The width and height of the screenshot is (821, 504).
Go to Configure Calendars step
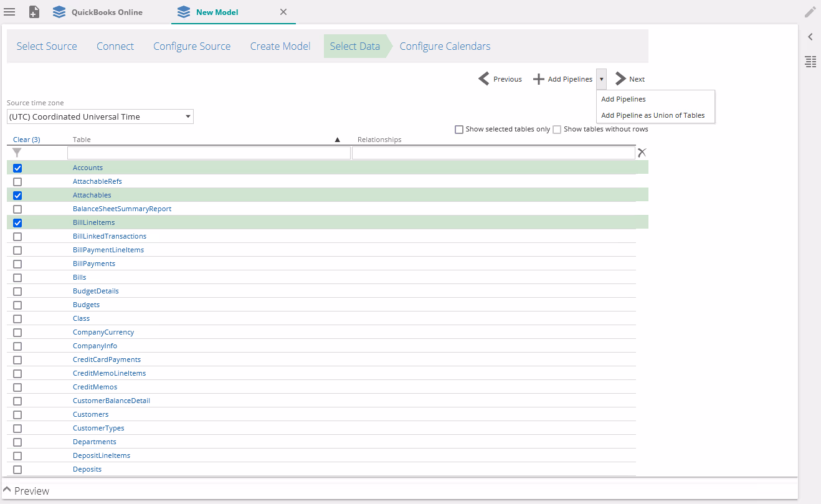point(445,46)
